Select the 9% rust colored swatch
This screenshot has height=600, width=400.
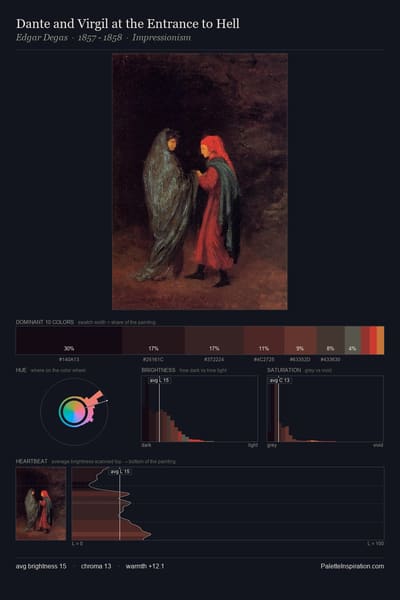point(300,340)
